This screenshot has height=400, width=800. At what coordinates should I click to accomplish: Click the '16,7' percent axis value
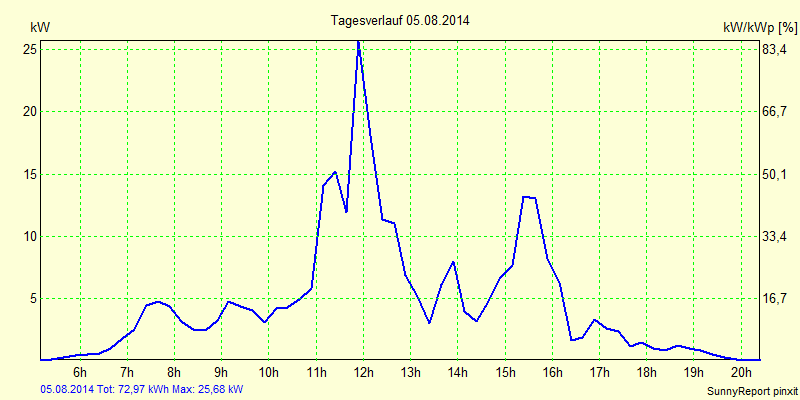tap(774, 298)
